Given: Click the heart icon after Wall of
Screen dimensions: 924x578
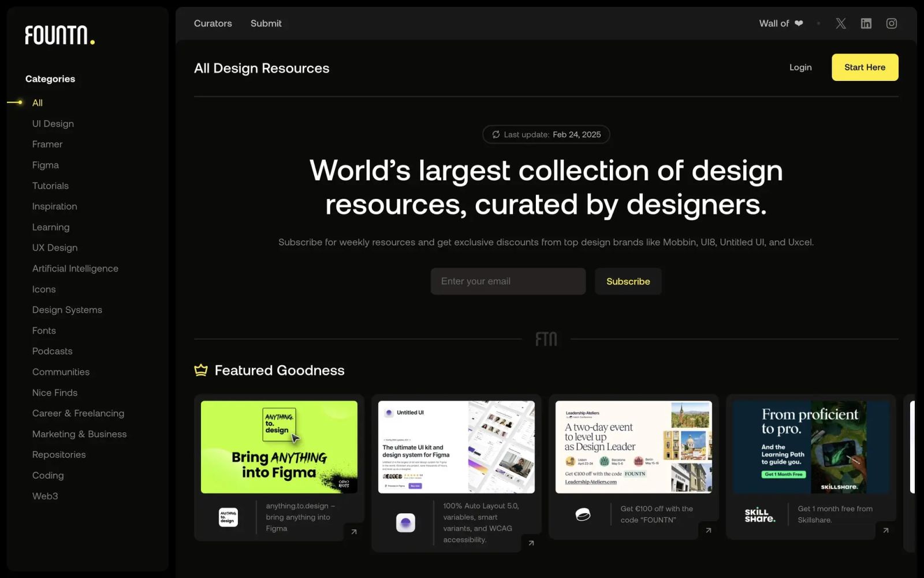Looking at the screenshot, I should point(799,23).
